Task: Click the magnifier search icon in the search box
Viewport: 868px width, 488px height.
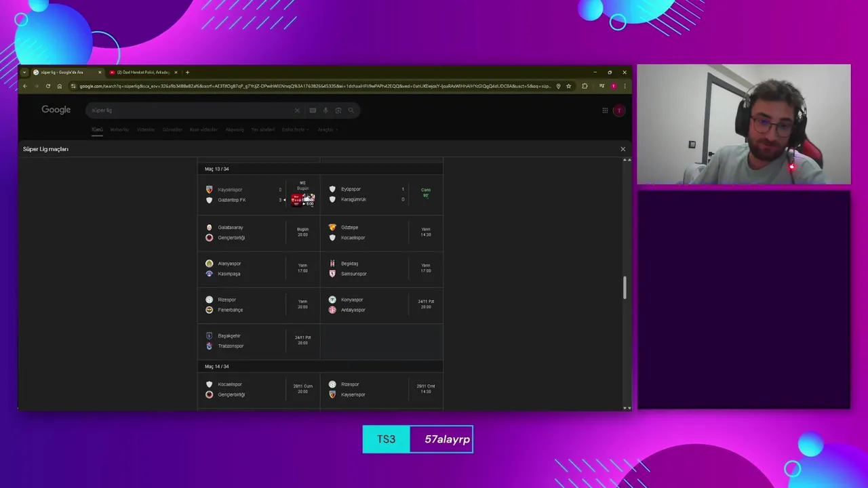Action: pyautogui.click(x=351, y=110)
